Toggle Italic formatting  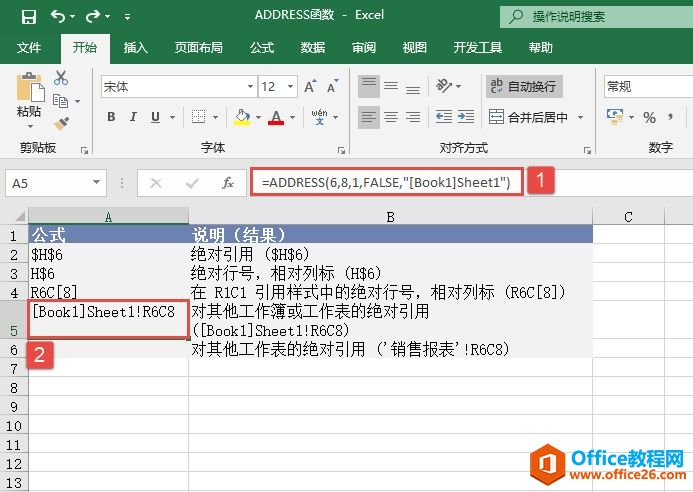133,117
